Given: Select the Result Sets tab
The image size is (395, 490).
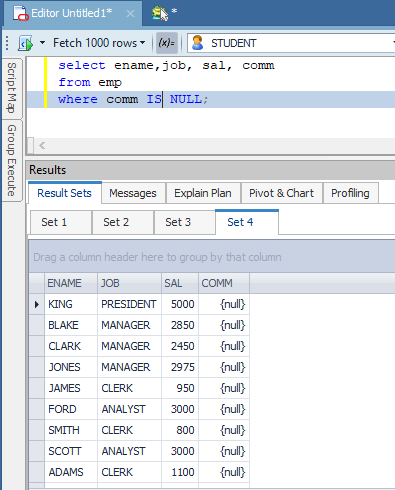Looking at the screenshot, I should pyautogui.click(x=64, y=193).
